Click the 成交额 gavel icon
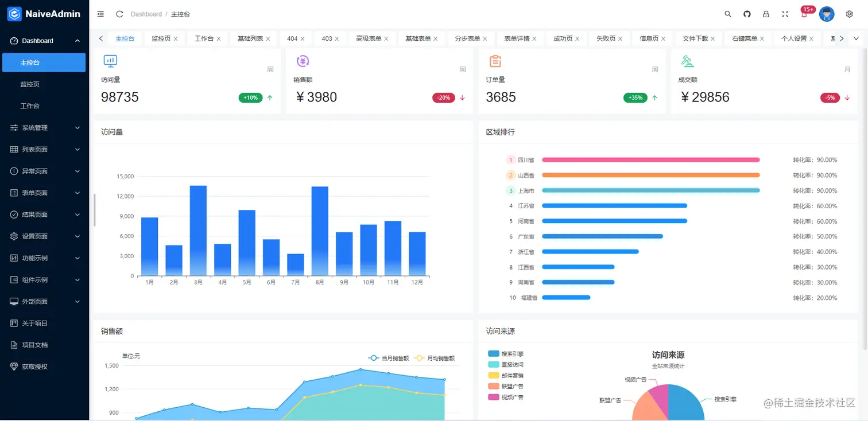 (x=688, y=61)
